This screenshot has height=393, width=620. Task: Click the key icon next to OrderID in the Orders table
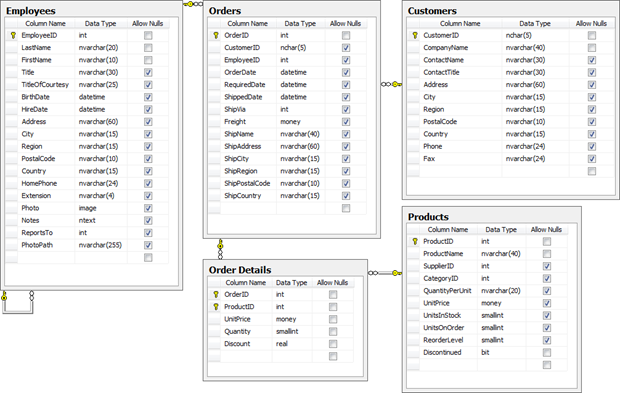216,36
